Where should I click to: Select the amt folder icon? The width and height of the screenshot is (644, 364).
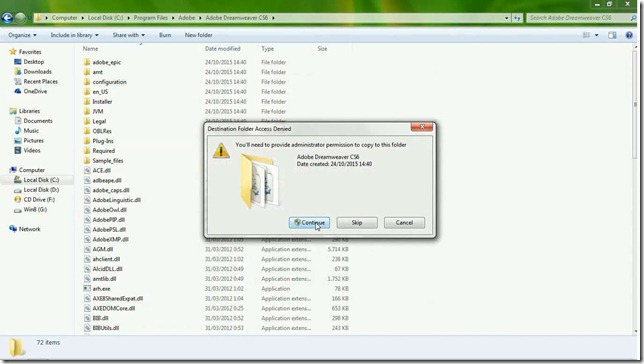[x=87, y=72]
